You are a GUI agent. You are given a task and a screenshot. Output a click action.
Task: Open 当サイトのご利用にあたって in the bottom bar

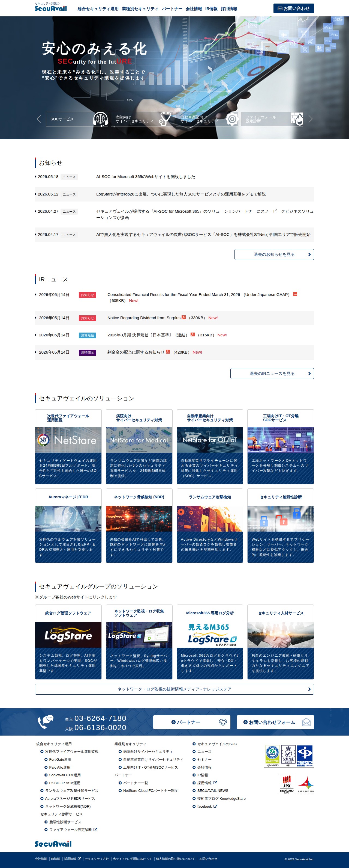click(132, 859)
